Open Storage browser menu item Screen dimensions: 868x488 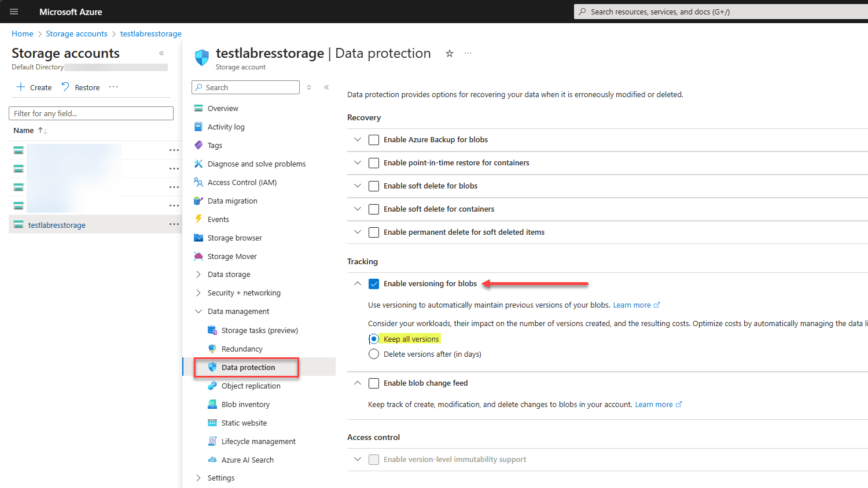(234, 238)
